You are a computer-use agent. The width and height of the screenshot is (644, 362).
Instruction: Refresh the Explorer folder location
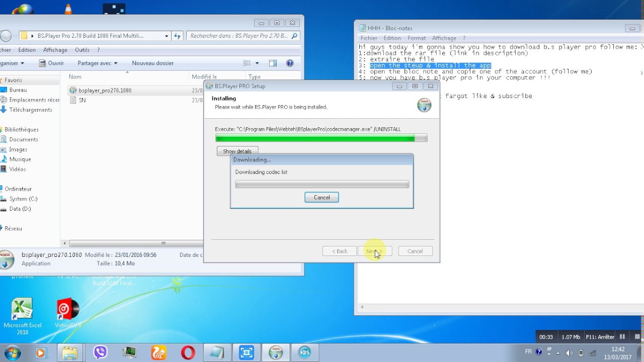pos(177,36)
